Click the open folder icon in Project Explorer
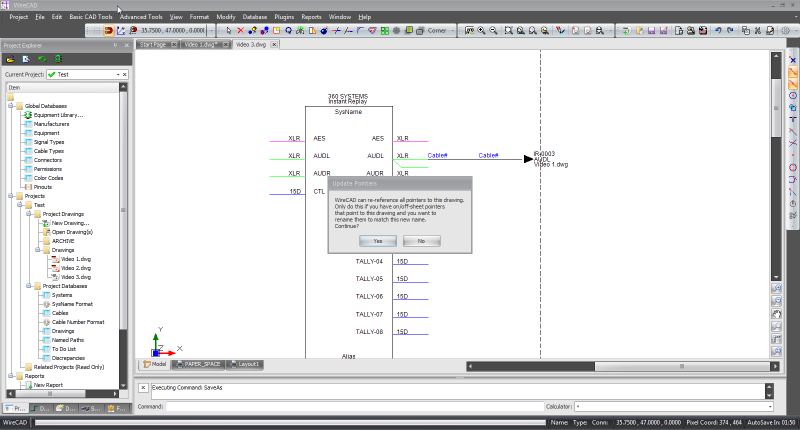Viewport: 800px width, 430px height. (x=10, y=59)
